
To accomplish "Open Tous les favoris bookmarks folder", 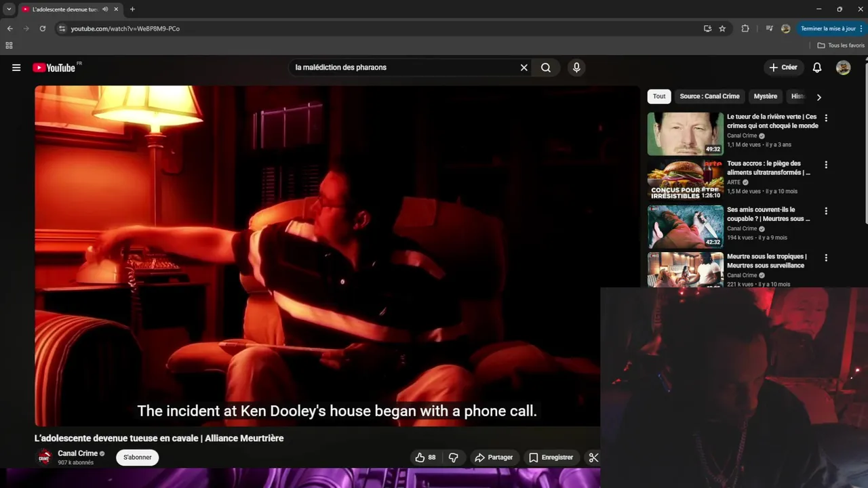I will pos(841,45).
